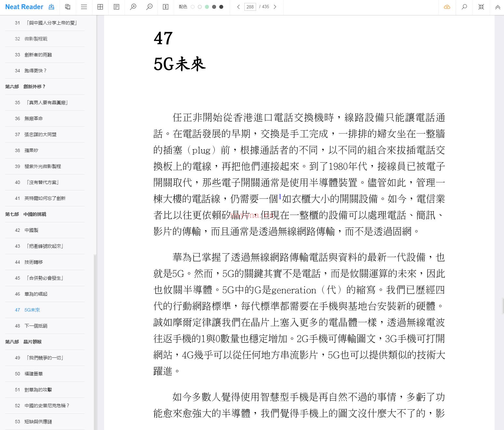Go to the previous page arrow
Viewport: 504px width, 430px height.
click(238, 7)
